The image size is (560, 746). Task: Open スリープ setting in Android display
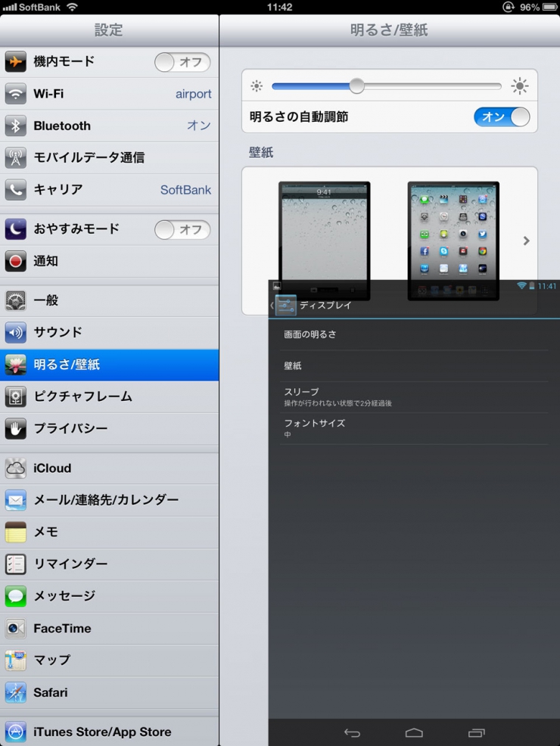[x=414, y=396]
